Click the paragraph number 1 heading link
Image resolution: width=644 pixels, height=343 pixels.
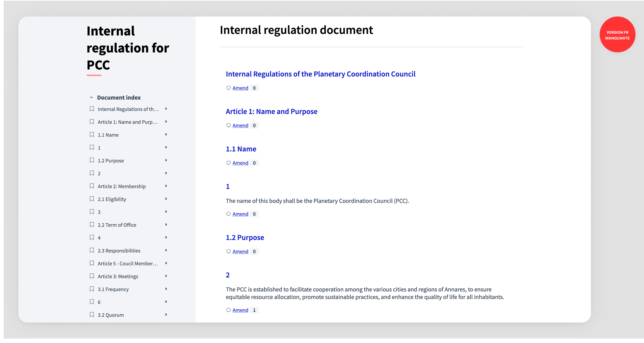tap(228, 187)
